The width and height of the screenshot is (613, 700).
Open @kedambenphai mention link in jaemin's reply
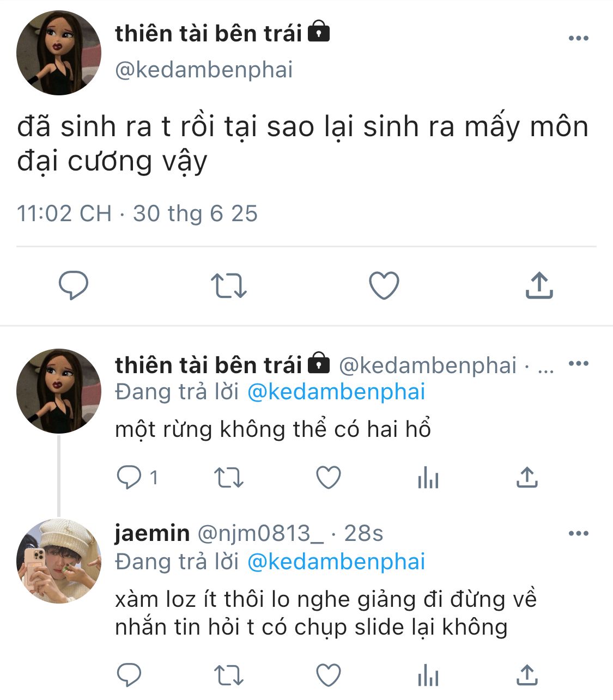pos(336,562)
